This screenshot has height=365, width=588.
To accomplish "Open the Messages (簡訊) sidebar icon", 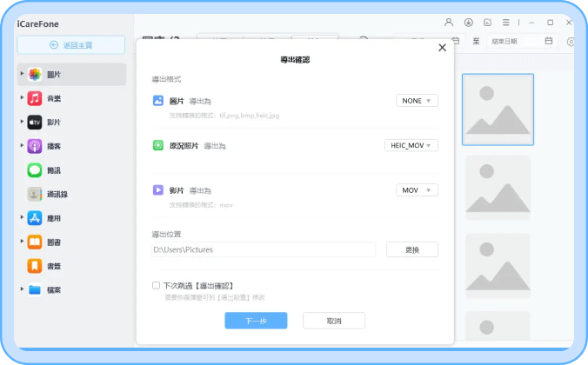I will click(x=35, y=170).
